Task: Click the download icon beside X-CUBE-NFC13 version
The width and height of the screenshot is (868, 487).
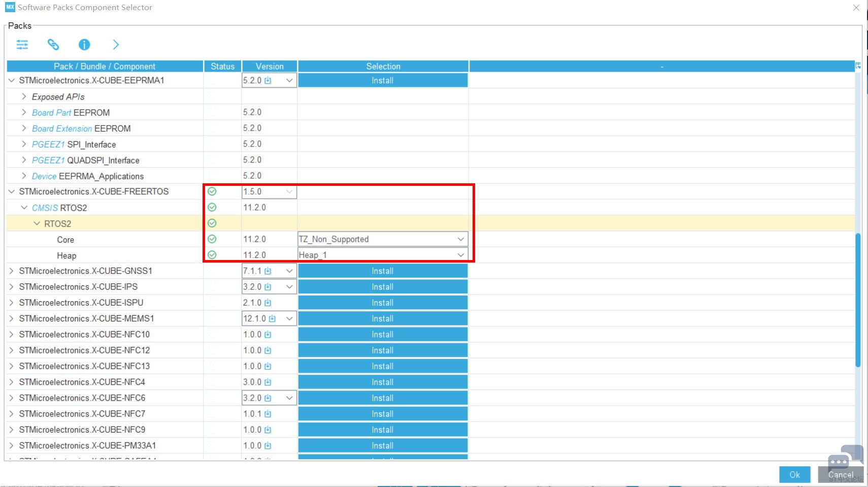Action: pos(268,366)
